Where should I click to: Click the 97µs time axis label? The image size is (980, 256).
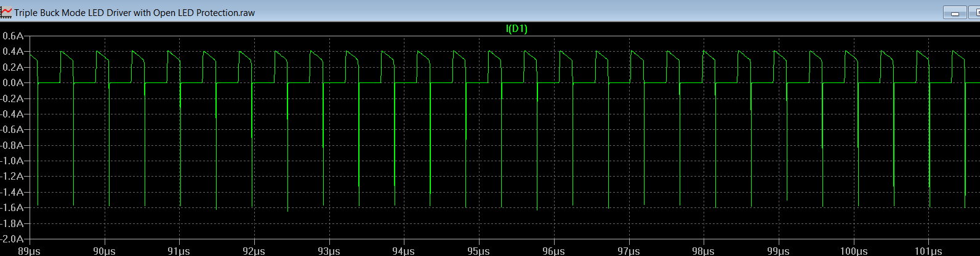tap(629, 251)
